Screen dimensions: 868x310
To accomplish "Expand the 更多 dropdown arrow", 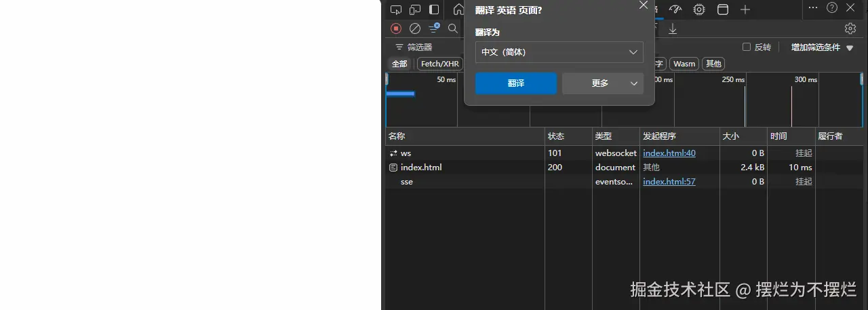I will click(634, 83).
